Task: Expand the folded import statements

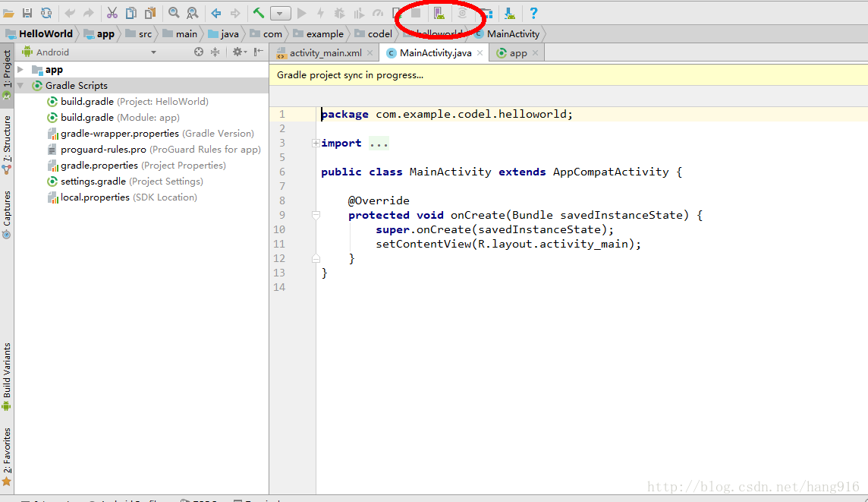Action: 316,143
